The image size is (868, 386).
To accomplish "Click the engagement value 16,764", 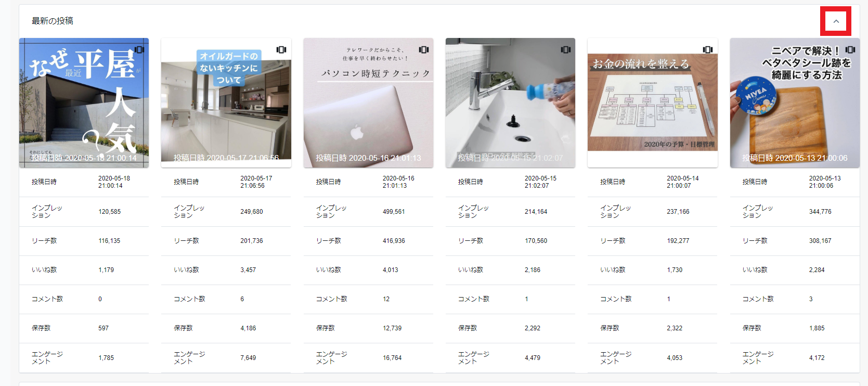I will point(392,358).
